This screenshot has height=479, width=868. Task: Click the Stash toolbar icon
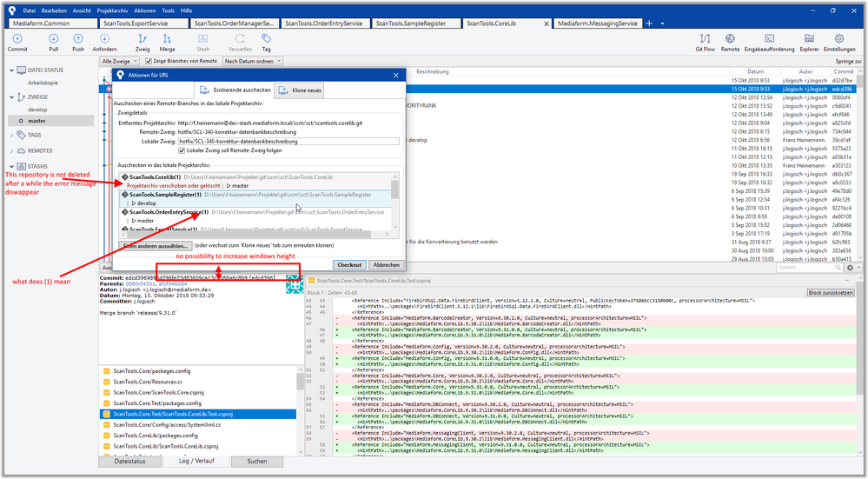point(202,39)
